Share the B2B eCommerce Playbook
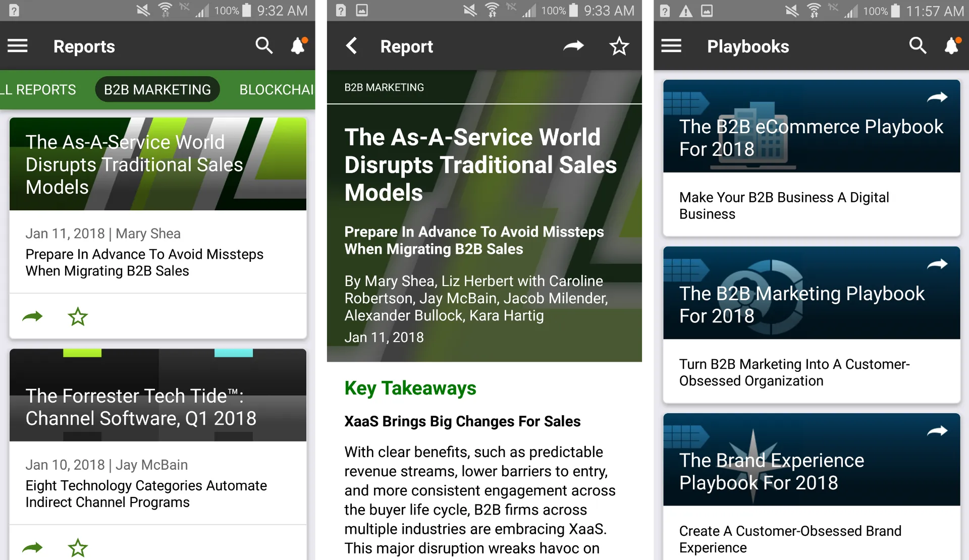 (937, 97)
